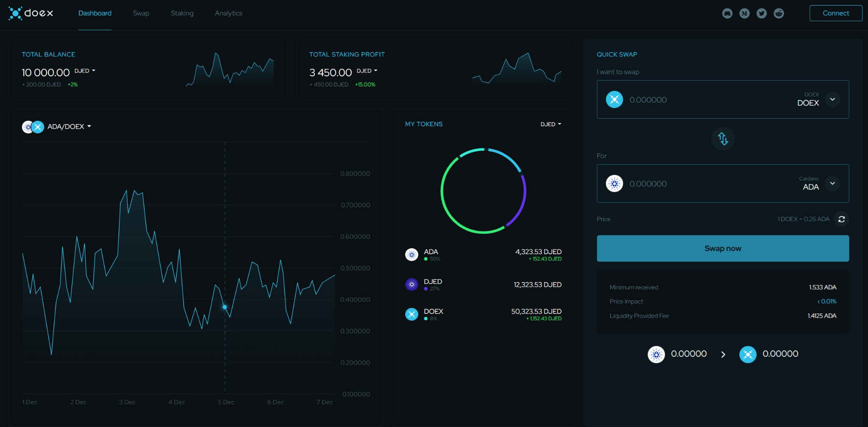Click the Connect wallet button
This screenshot has width=868, height=427.
tap(835, 13)
